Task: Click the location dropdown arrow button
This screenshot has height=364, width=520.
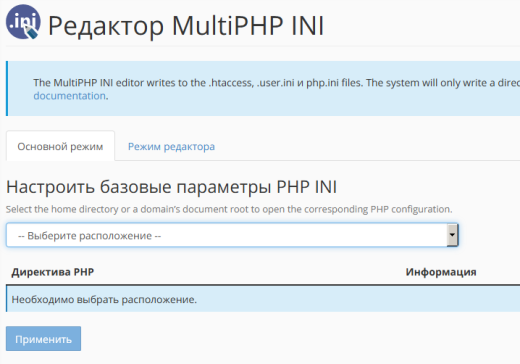Action: coord(452,235)
